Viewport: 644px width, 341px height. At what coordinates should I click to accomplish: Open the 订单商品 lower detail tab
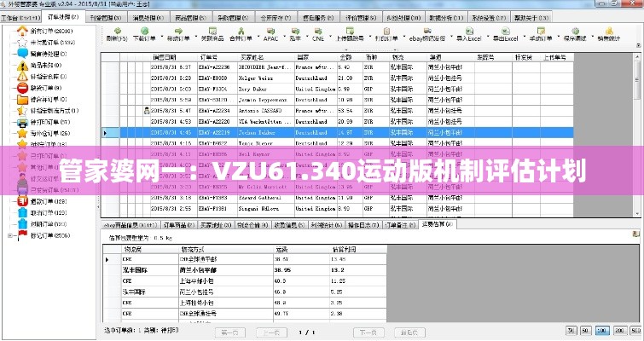pos(178,225)
